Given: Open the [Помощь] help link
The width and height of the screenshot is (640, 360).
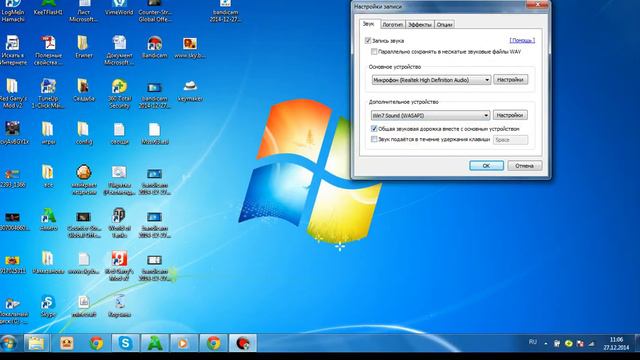Looking at the screenshot, I should click(x=522, y=40).
